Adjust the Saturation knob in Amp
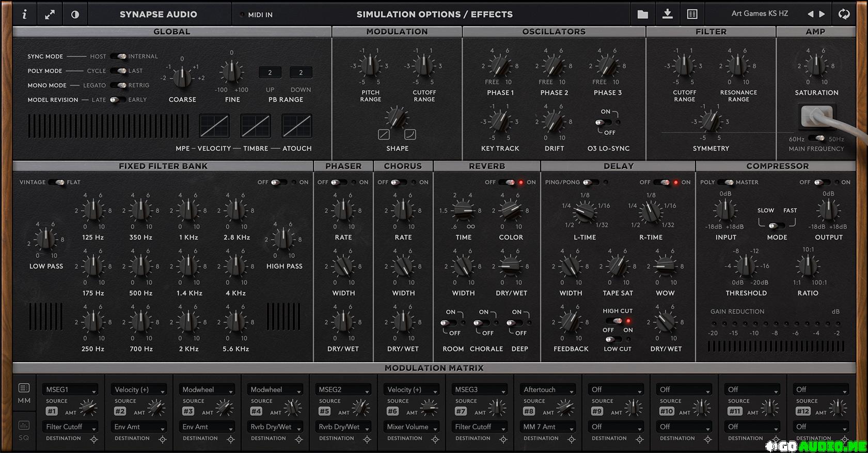The width and height of the screenshot is (868, 453). (816, 66)
